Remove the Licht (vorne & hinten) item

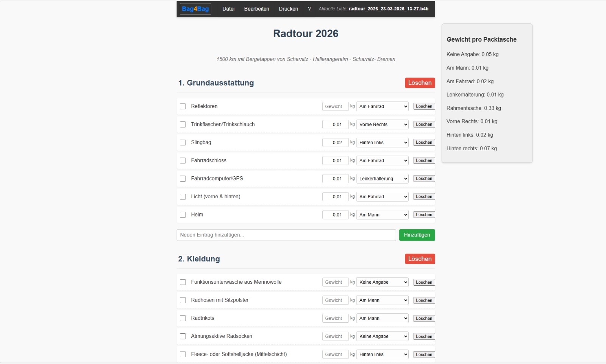[424, 197]
